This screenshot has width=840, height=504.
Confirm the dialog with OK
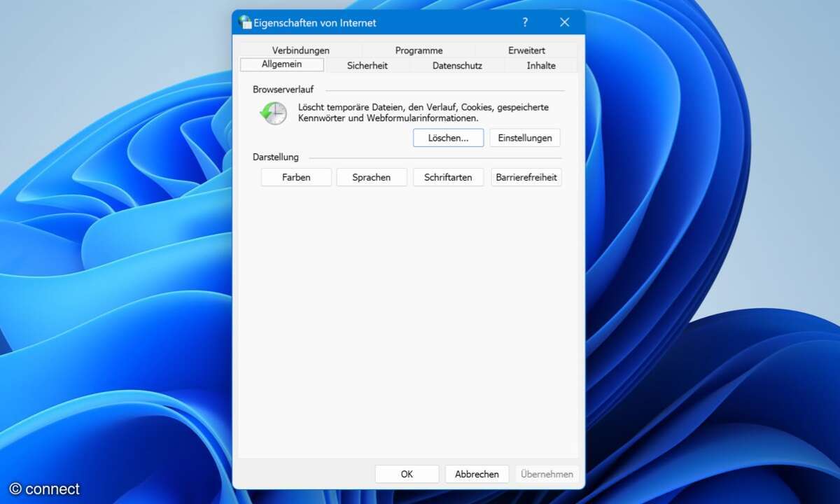(407, 474)
